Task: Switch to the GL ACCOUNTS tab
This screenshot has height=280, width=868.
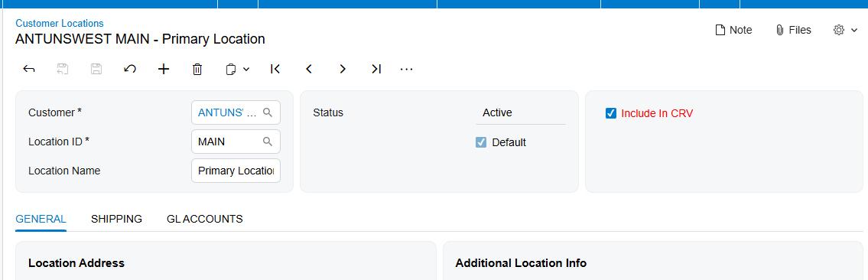Action: pos(205,219)
